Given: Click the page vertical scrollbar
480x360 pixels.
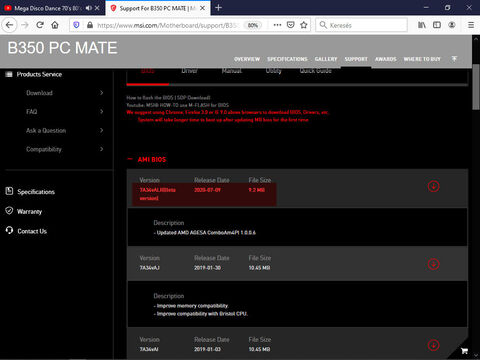Looking at the screenshot, I should [x=476, y=87].
